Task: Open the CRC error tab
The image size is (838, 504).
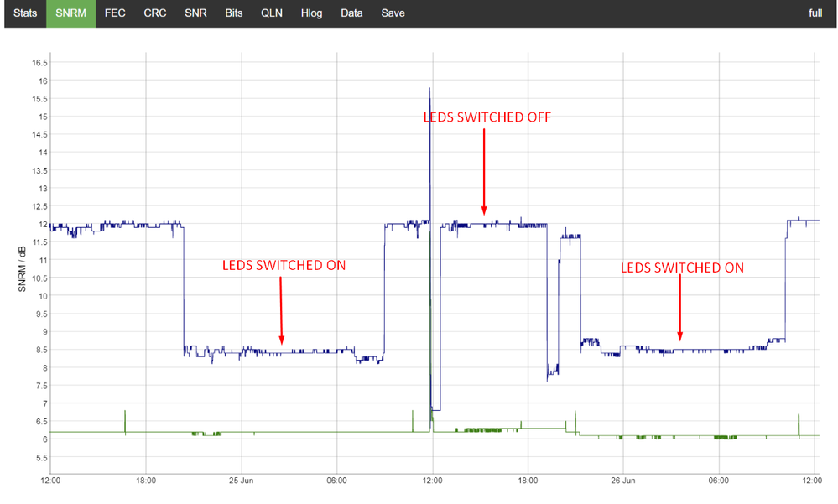Action: click(x=154, y=13)
